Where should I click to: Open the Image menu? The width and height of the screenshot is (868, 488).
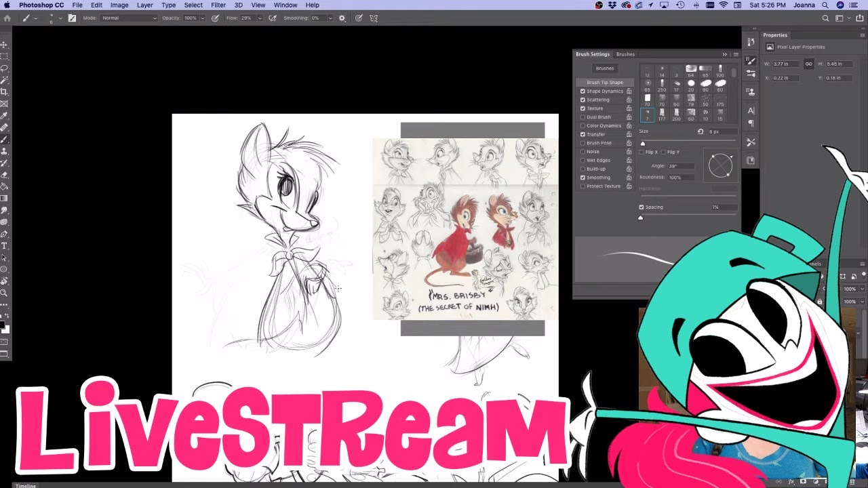(119, 5)
